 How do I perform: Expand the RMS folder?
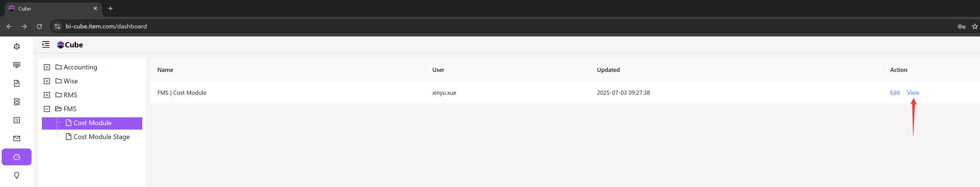[47, 95]
